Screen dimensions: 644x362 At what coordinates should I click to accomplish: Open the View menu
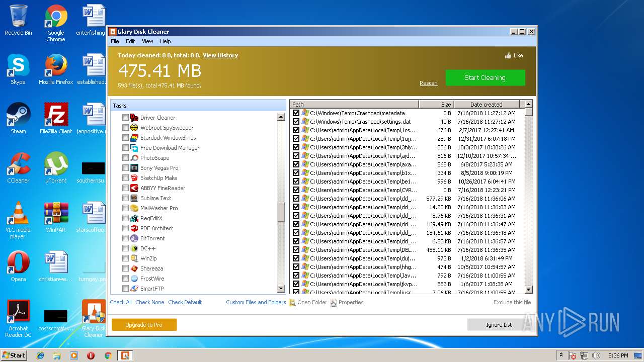[x=147, y=41]
